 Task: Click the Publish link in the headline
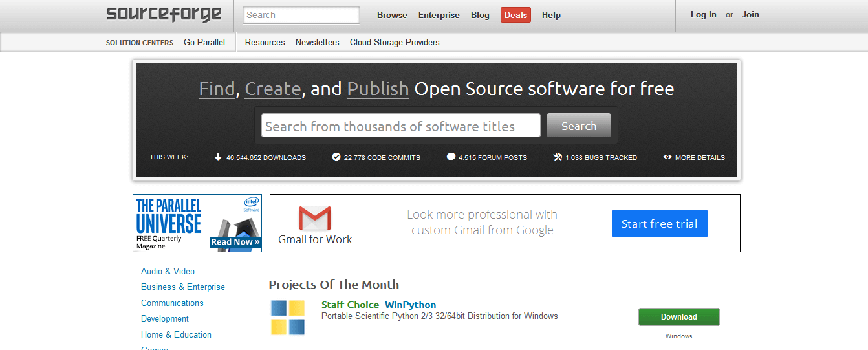[378, 89]
